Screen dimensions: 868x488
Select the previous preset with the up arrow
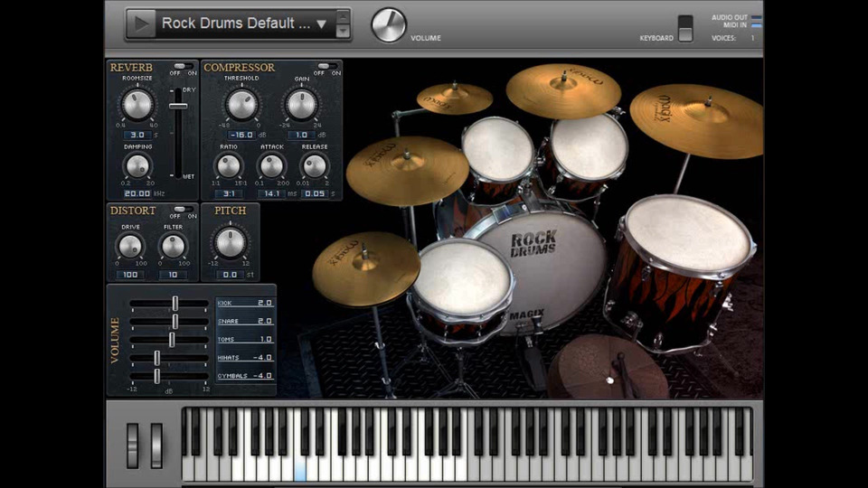pyautogui.click(x=344, y=16)
